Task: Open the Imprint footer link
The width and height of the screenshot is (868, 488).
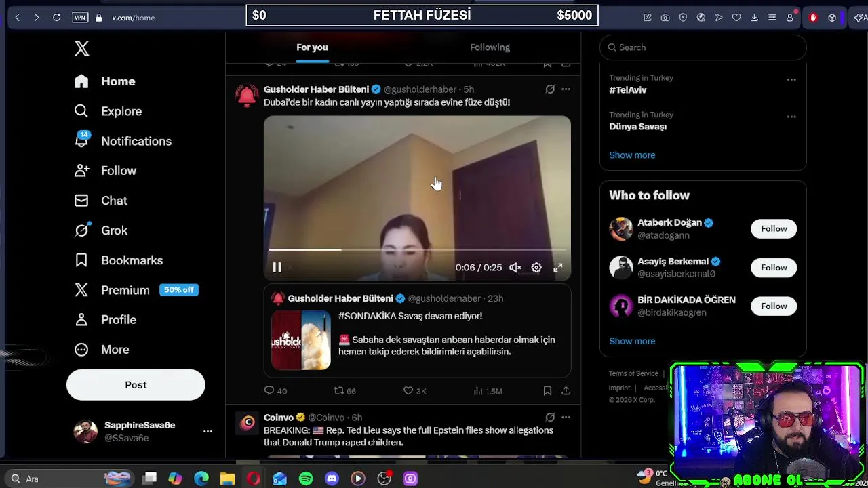Action: pos(619,388)
